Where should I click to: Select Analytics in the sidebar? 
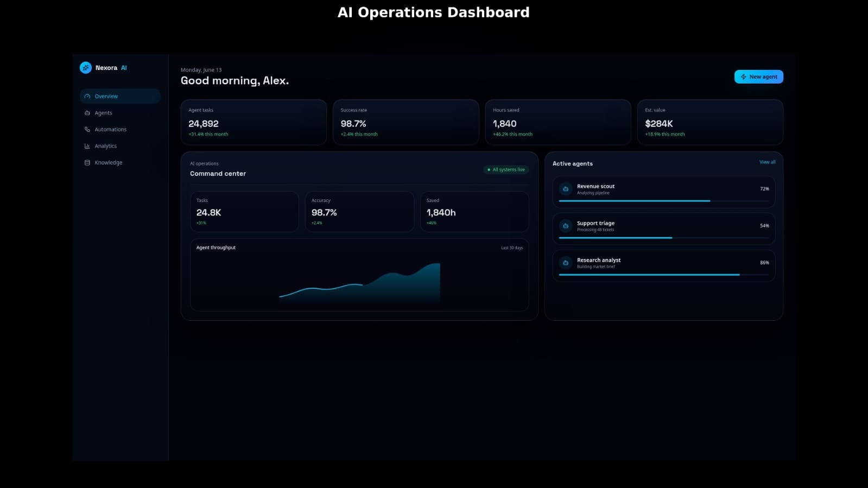[120, 146]
